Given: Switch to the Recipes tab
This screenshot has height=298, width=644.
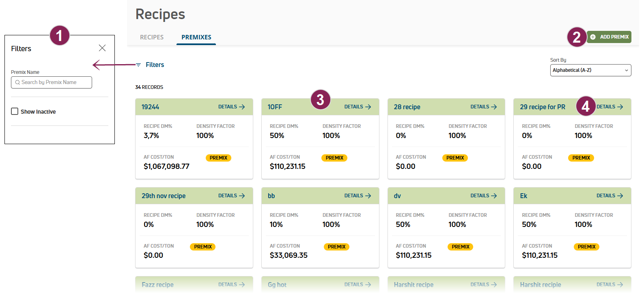Looking at the screenshot, I should (x=152, y=37).
